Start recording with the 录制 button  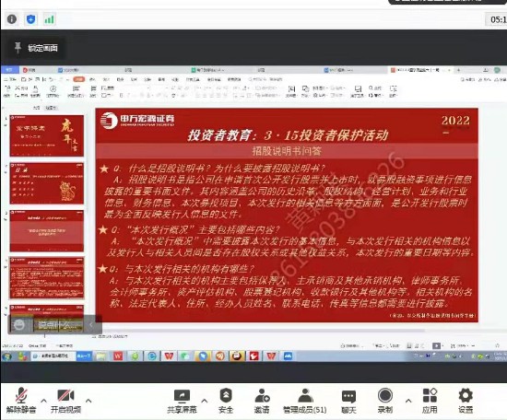[385, 401]
